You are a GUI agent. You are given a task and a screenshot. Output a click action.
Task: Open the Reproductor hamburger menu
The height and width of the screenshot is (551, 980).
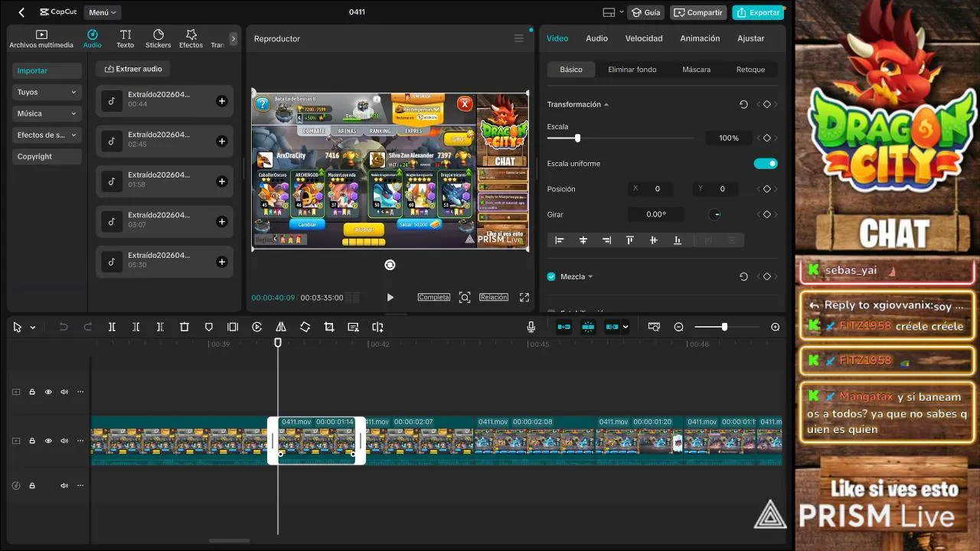pyautogui.click(x=518, y=38)
